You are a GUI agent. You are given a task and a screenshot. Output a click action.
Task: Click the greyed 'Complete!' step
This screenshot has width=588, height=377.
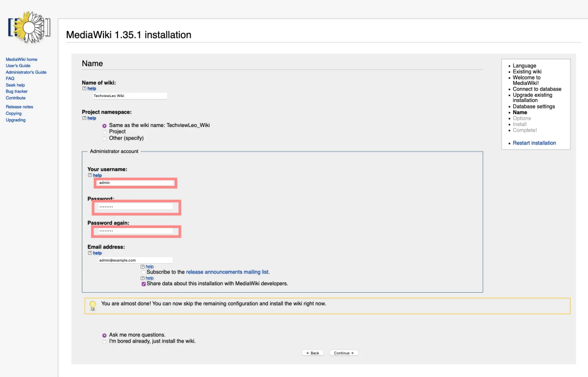pyautogui.click(x=525, y=130)
